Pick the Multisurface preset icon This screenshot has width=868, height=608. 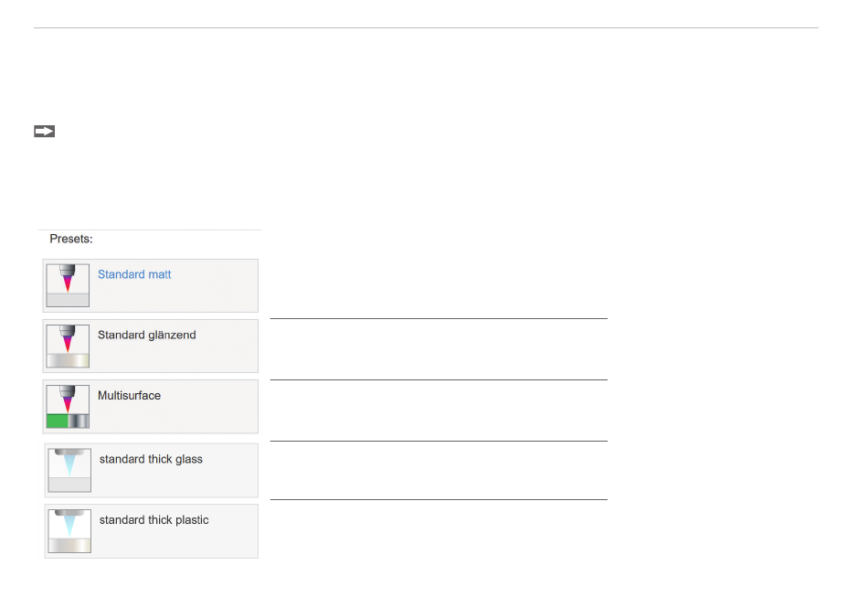click(68, 407)
